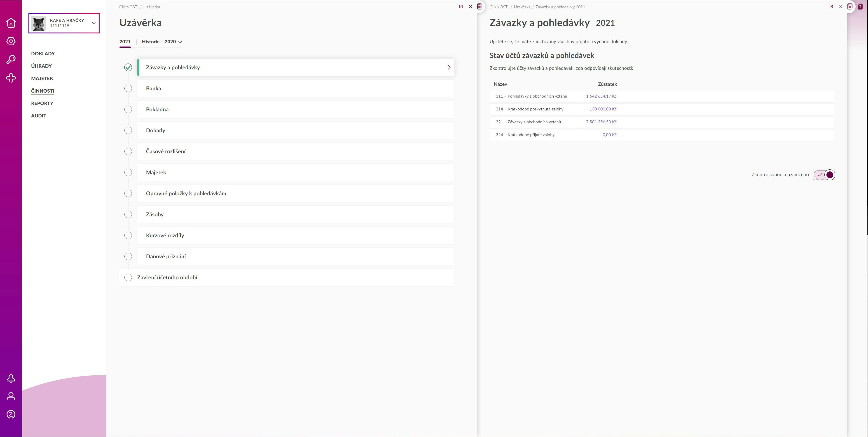Select row 324 – Krátkodobé přijaté zálohy
The height and width of the screenshot is (437, 868).
[662, 135]
